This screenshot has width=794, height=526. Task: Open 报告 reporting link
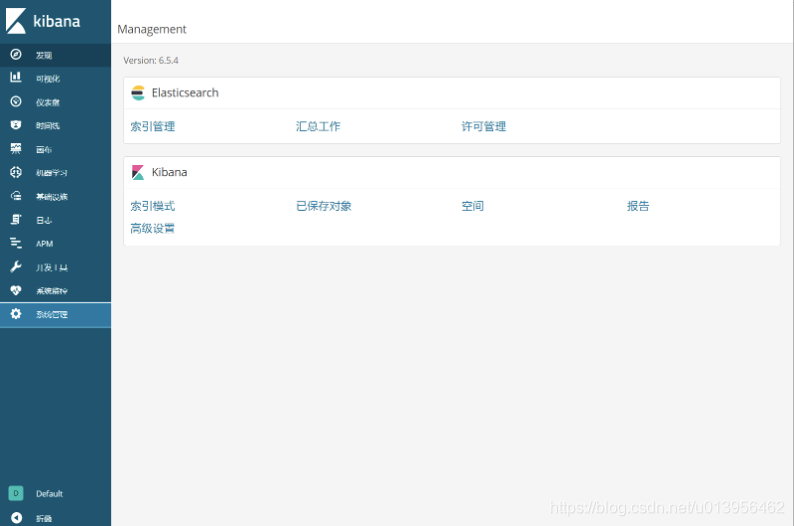(x=638, y=206)
